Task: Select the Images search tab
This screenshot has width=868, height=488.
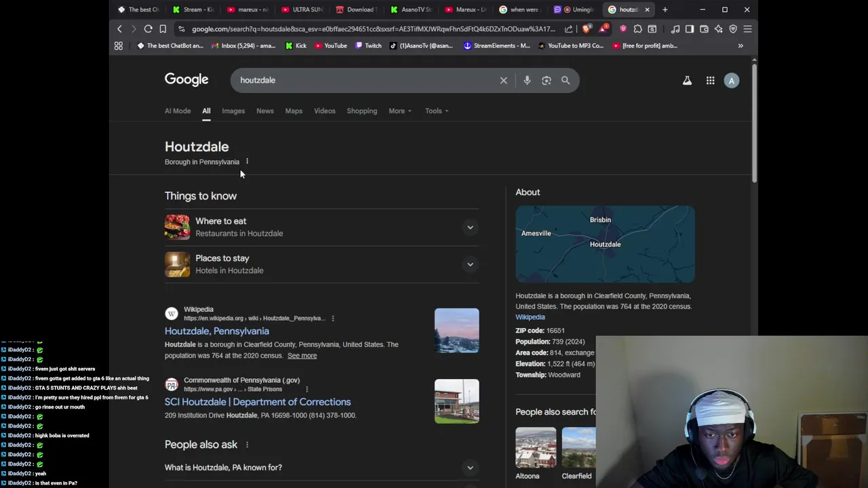Action: (233, 111)
